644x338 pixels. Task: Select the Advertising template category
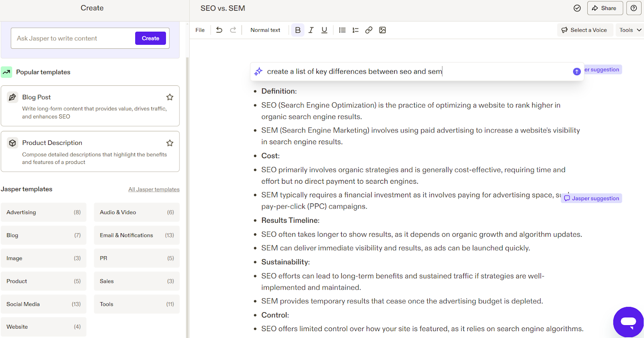43,212
